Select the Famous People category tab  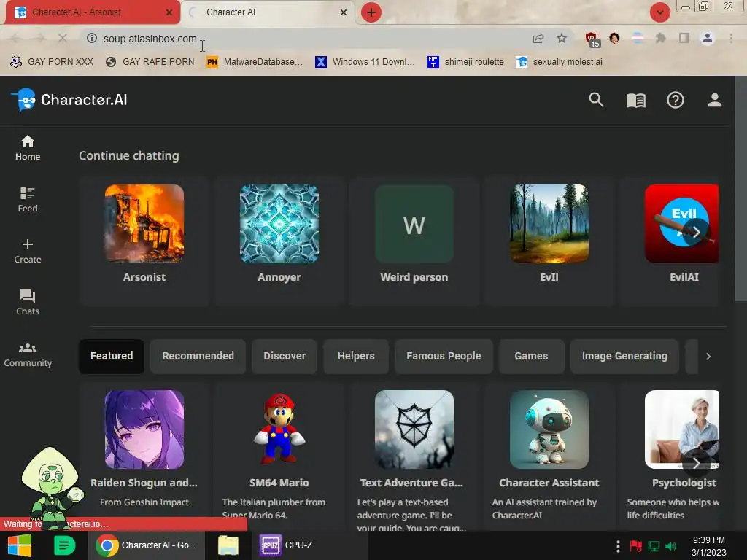[444, 356]
